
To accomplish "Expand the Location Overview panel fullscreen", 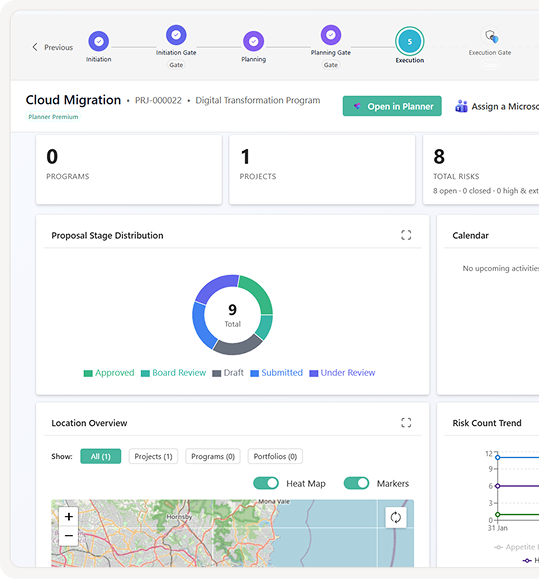I will (406, 422).
